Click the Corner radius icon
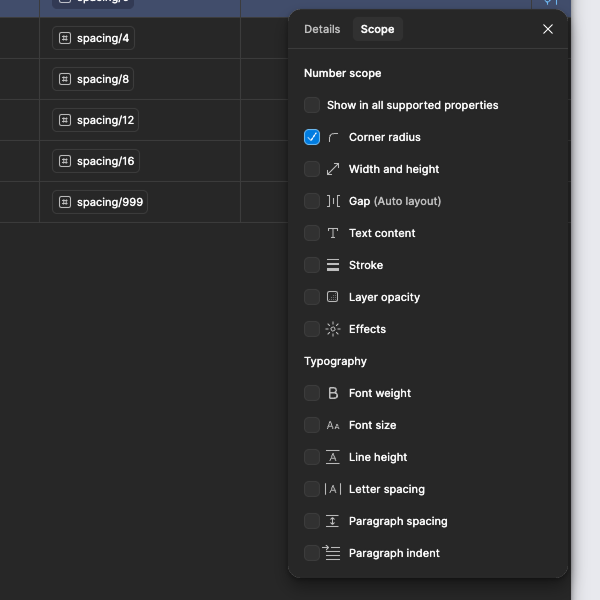Viewport: 600px width, 600px height. pyautogui.click(x=333, y=137)
